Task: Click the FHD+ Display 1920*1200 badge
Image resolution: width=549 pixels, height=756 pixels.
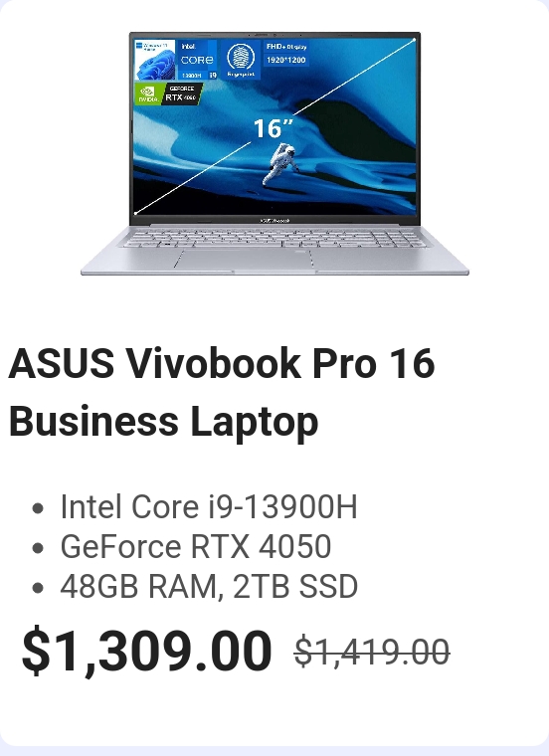Action: (286, 54)
